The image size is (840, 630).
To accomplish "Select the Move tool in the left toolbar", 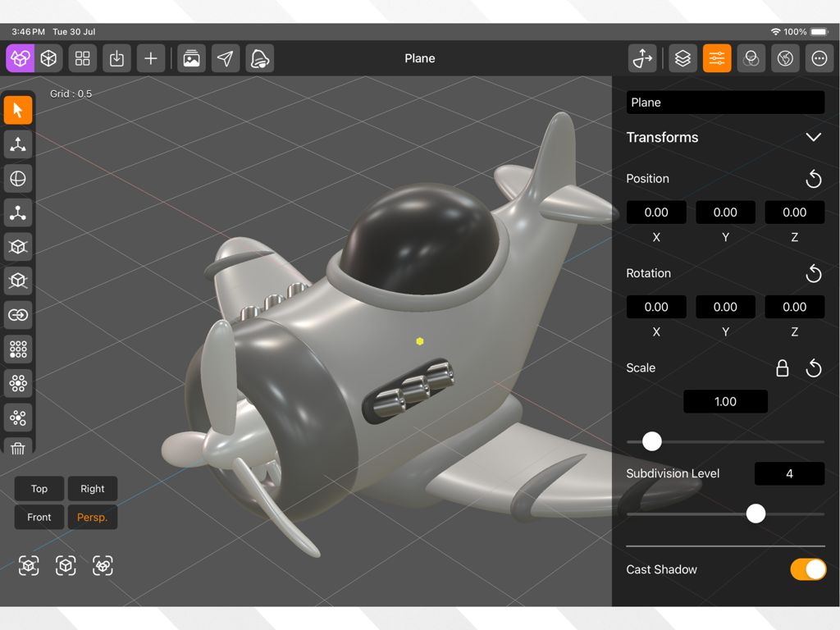I will [18, 144].
